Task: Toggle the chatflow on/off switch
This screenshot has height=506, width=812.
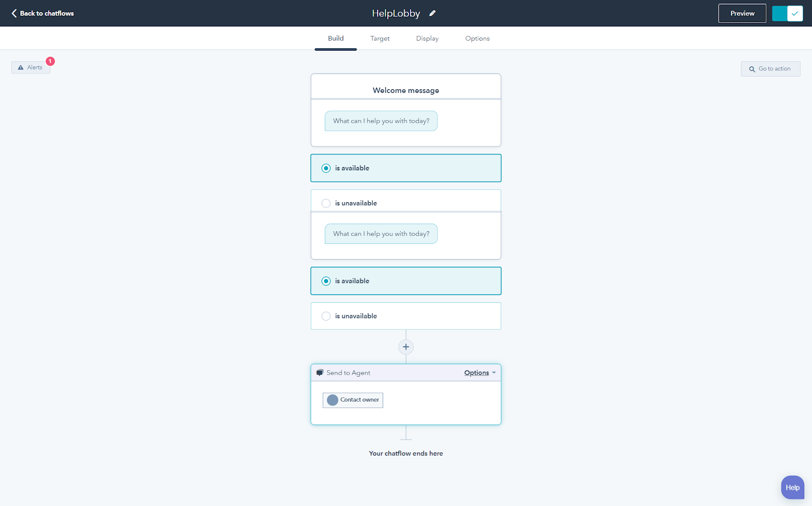Action: click(x=787, y=13)
